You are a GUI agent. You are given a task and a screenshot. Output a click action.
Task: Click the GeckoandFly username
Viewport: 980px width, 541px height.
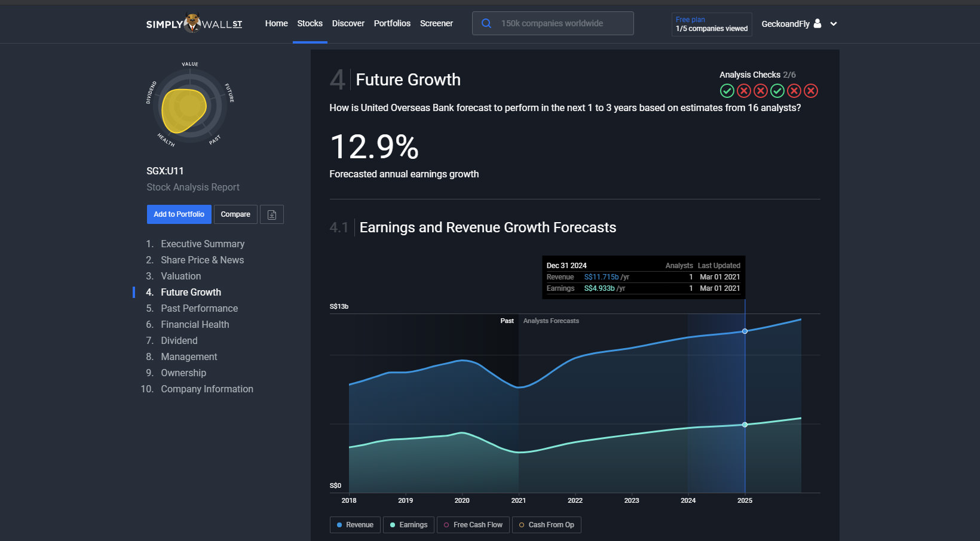[x=785, y=24]
